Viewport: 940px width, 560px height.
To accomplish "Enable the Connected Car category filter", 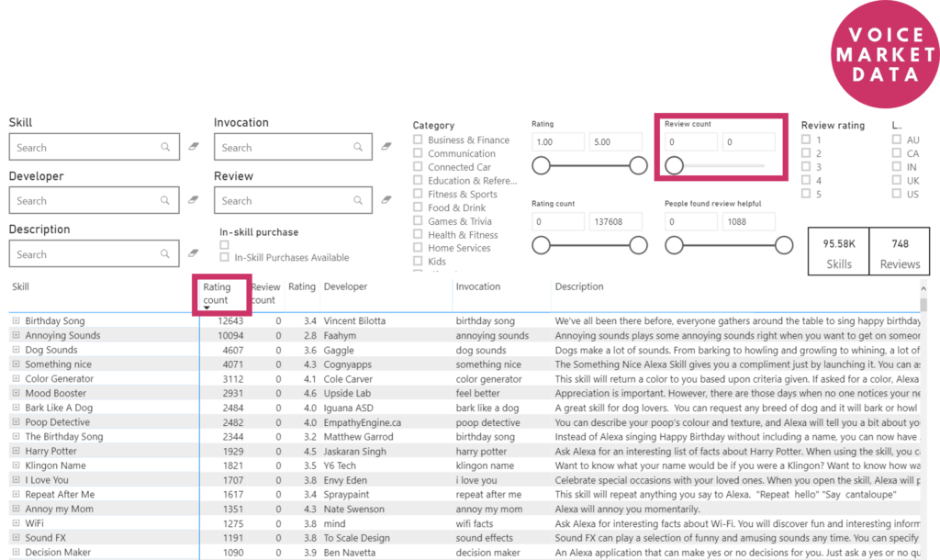I will coord(418,167).
